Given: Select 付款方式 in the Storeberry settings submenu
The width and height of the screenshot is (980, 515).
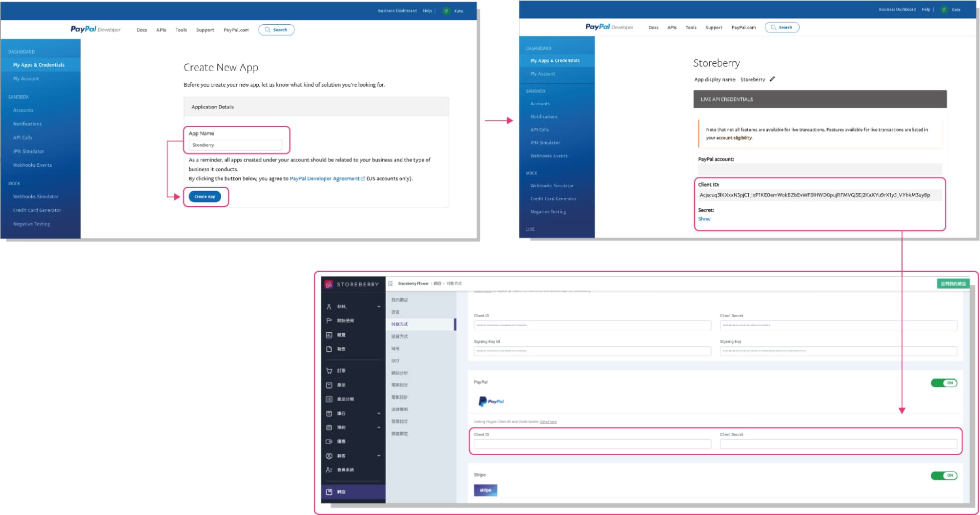Looking at the screenshot, I should [x=400, y=324].
